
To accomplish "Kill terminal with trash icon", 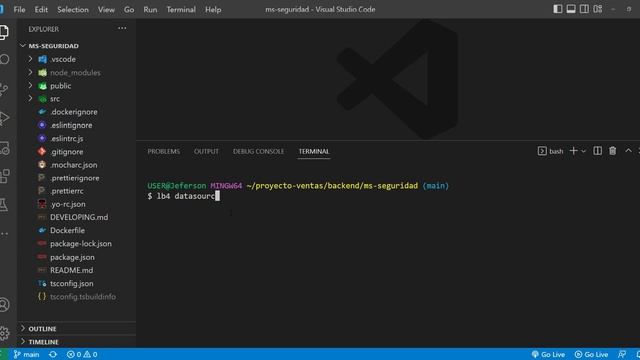I will pos(613,151).
